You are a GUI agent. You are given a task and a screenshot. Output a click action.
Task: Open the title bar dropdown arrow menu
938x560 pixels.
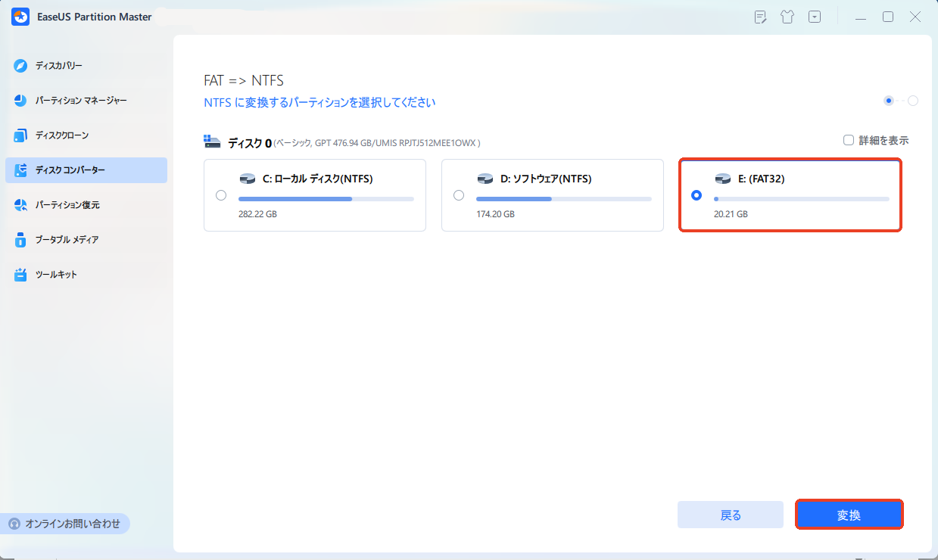pos(814,16)
